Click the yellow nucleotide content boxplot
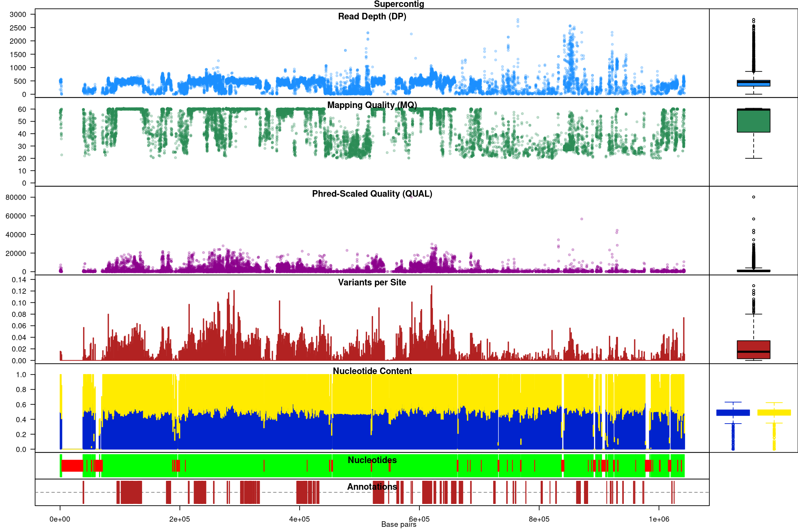 click(x=774, y=413)
